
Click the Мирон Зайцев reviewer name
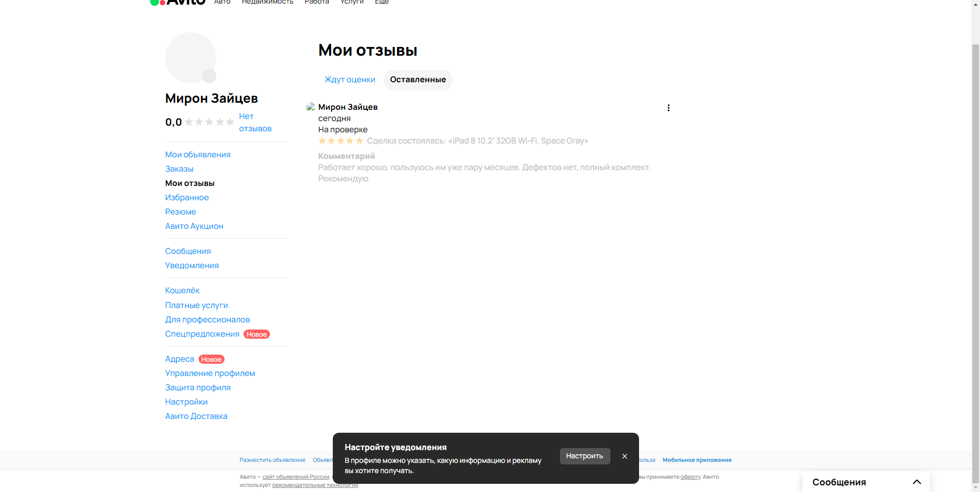348,107
